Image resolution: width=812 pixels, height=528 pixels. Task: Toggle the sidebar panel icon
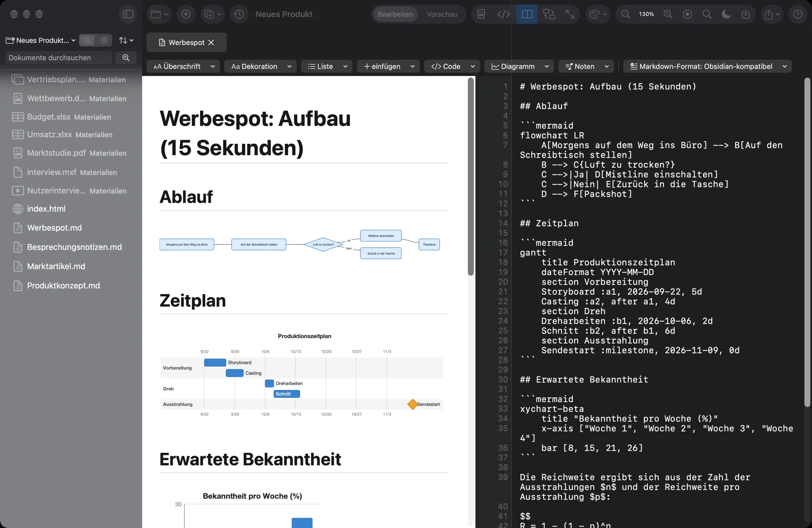click(x=128, y=14)
